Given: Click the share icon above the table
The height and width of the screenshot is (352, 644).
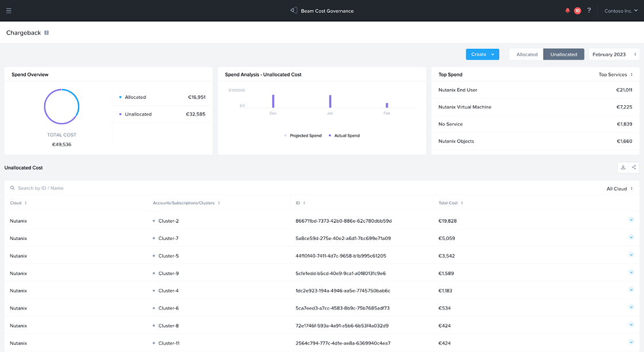Looking at the screenshot, I should pos(634,167).
